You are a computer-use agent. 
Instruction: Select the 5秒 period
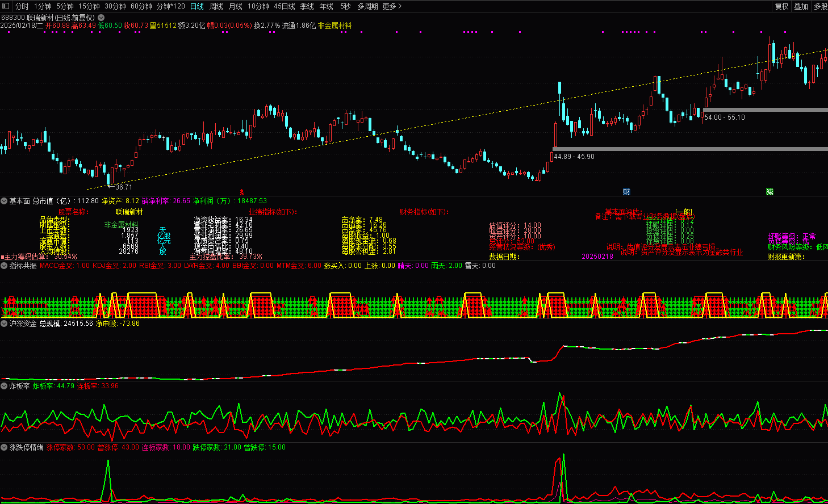pyautogui.click(x=345, y=6)
